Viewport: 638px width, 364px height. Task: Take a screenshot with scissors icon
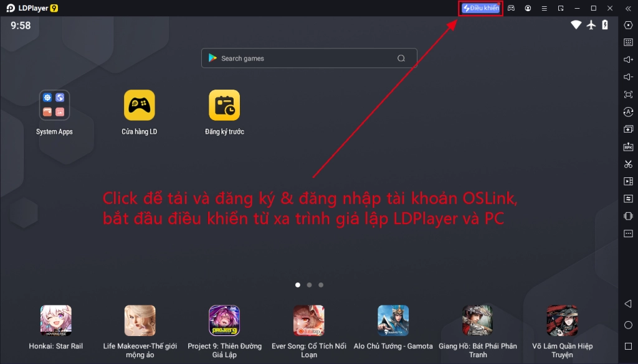628,164
